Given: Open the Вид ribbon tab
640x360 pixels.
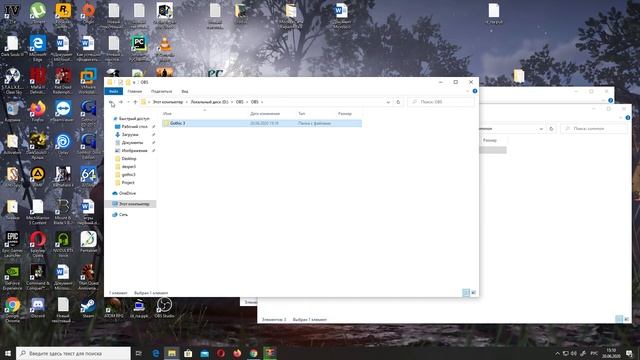Looking at the screenshot, I should (x=184, y=91).
